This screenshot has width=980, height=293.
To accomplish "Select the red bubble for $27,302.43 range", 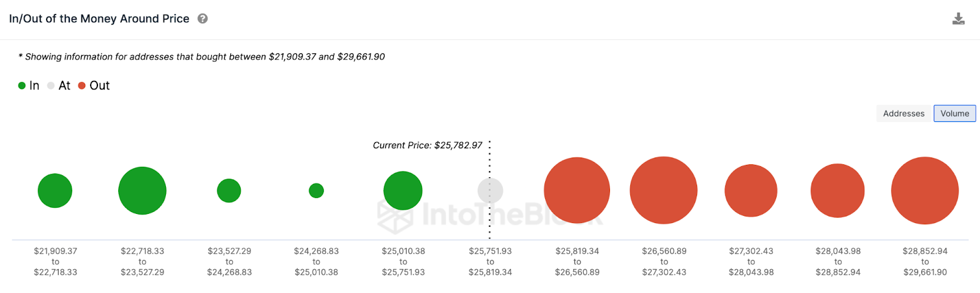I will 751,191.
